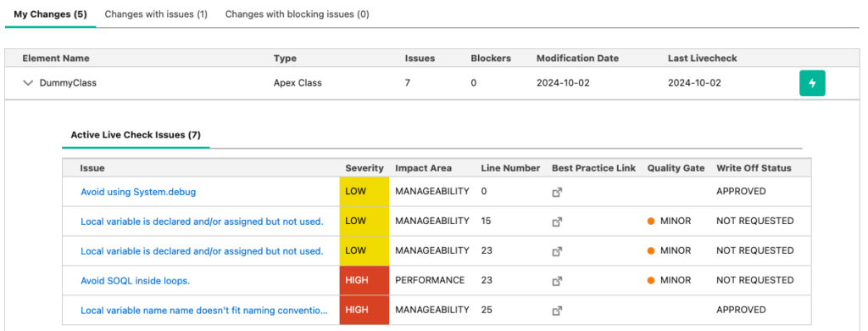Sort by Severity column header
Image resolution: width=868 pixels, height=331 pixels.
(x=364, y=168)
